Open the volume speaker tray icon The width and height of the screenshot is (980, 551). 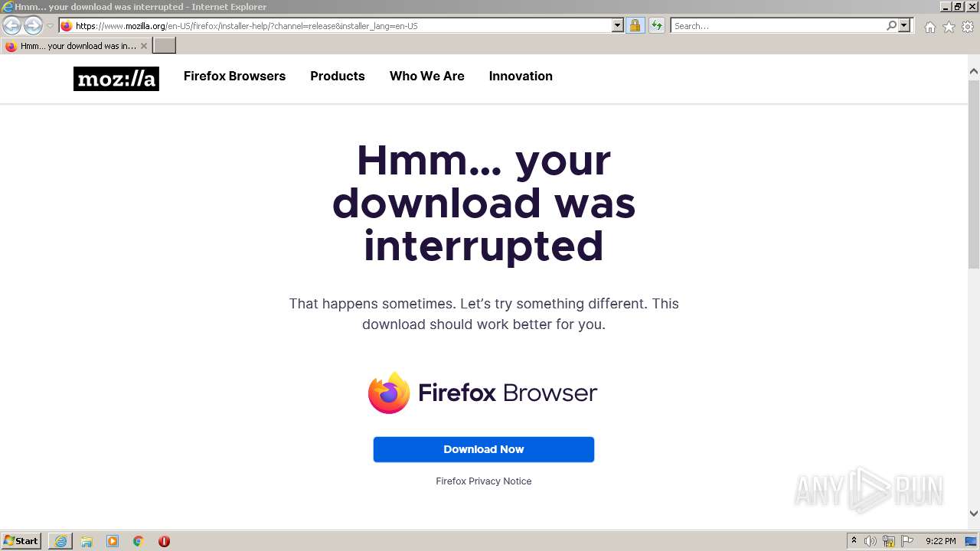871,541
